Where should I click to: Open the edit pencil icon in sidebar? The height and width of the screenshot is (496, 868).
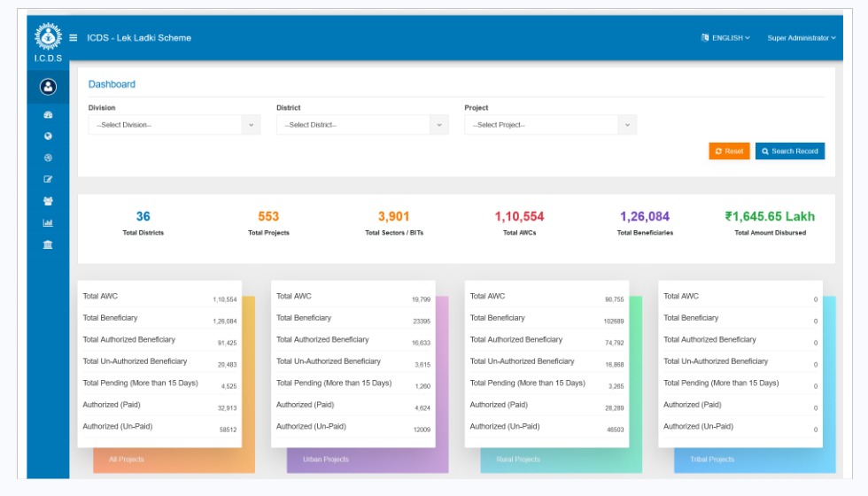48,180
